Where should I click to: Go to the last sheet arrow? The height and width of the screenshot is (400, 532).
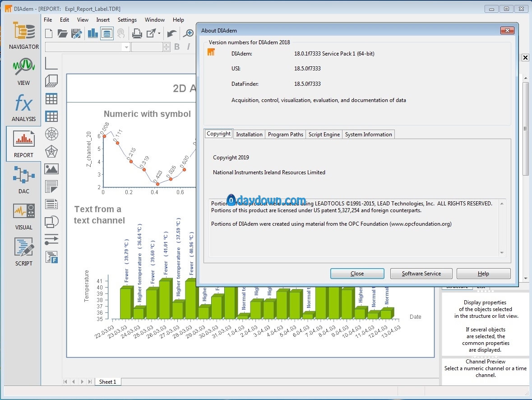tap(90, 381)
